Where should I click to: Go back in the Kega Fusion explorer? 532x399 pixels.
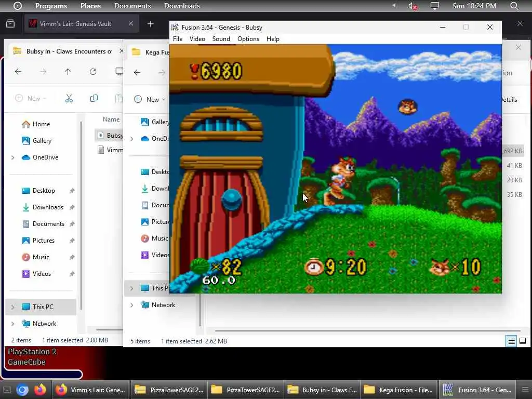pyautogui.click(x=137, y=72)
